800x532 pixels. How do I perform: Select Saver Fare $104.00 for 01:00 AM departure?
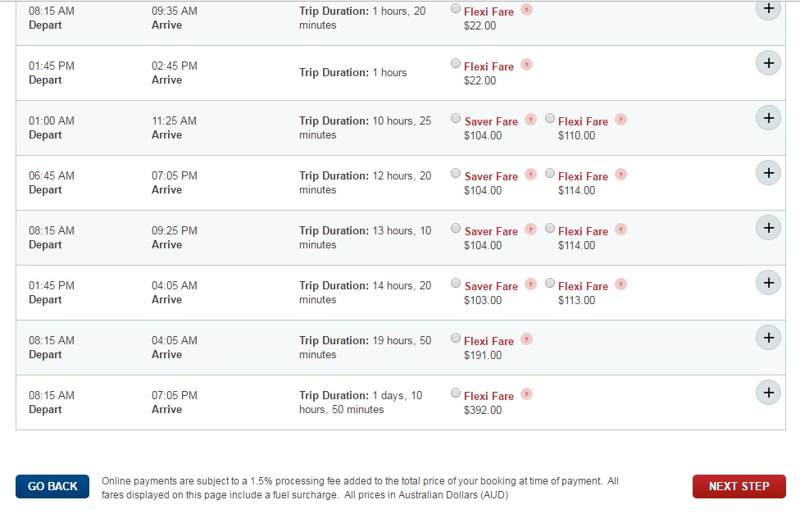coord(456,119)
